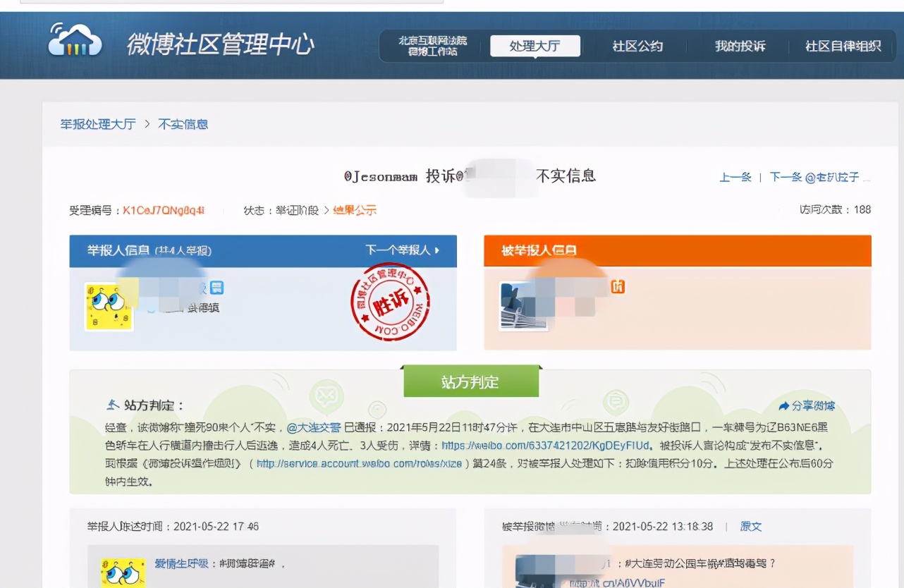Click the small avatar in reported weibo
904x588 pixels.
[538, 572]
